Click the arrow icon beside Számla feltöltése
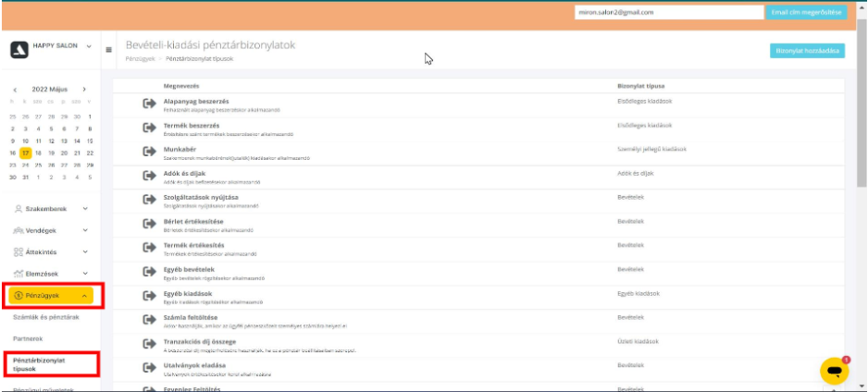868x392 pixels. pos(149,320)
